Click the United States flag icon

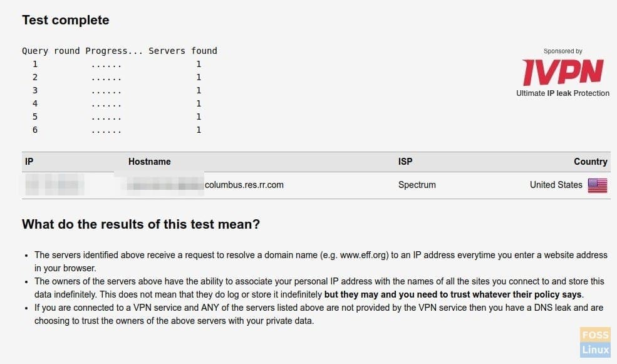598,185
